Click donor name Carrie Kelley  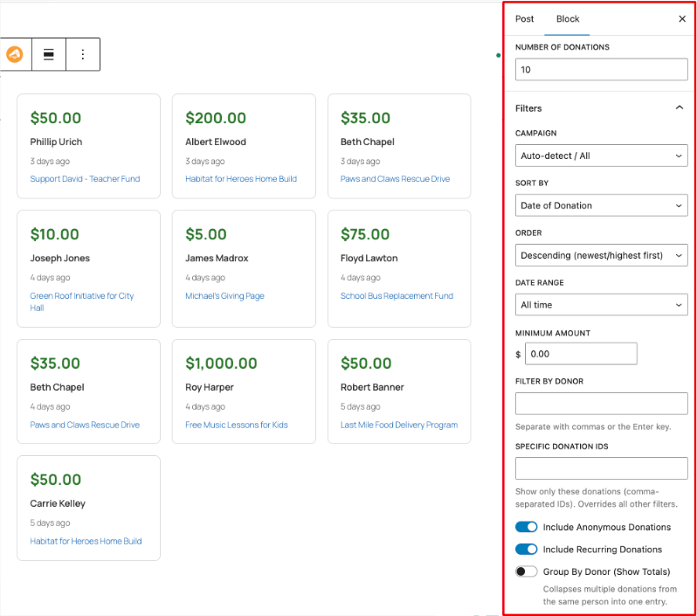pos(58,503)
